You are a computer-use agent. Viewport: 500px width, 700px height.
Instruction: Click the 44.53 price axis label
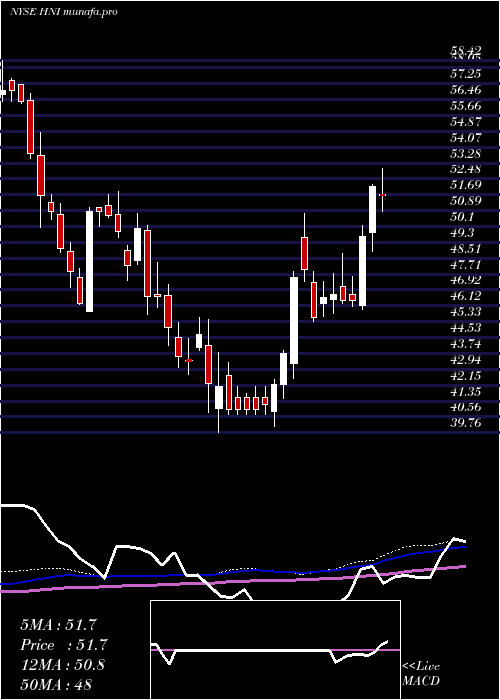466,328
